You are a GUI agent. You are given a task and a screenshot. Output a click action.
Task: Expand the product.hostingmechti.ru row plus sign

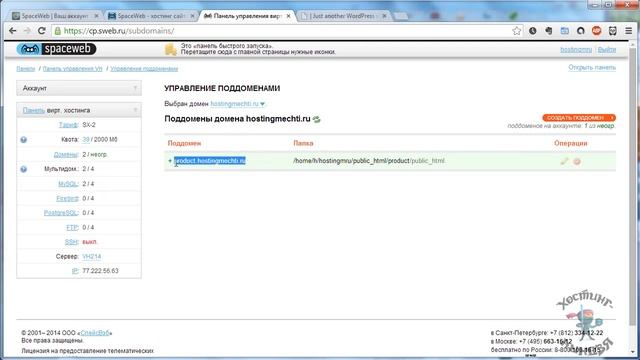click(170, 161)
